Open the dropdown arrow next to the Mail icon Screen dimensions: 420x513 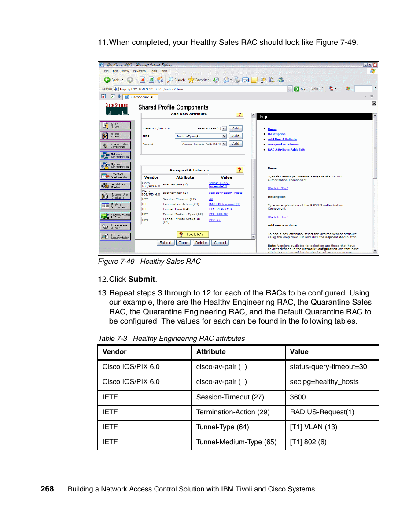(231, 80)
